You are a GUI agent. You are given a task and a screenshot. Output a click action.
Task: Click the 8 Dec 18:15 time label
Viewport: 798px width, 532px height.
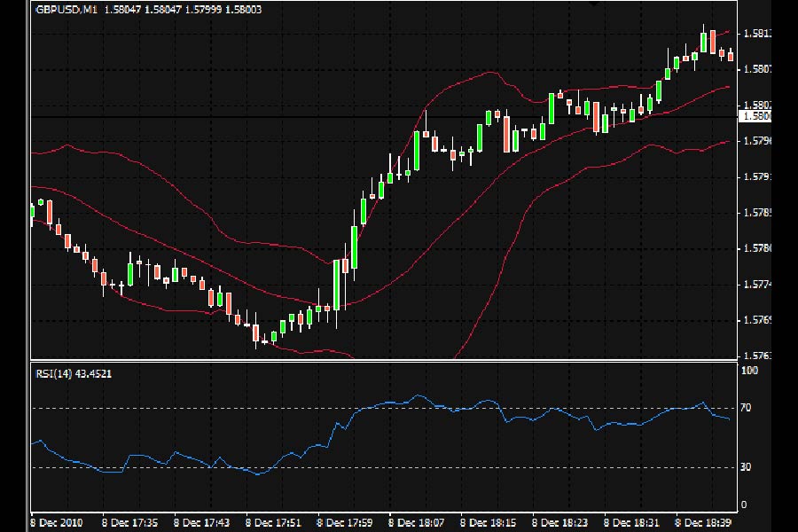488,523
